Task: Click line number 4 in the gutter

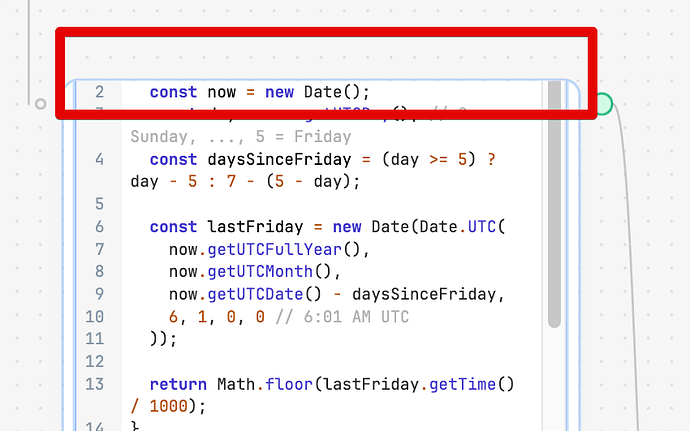Action: [x=99, y=159]
